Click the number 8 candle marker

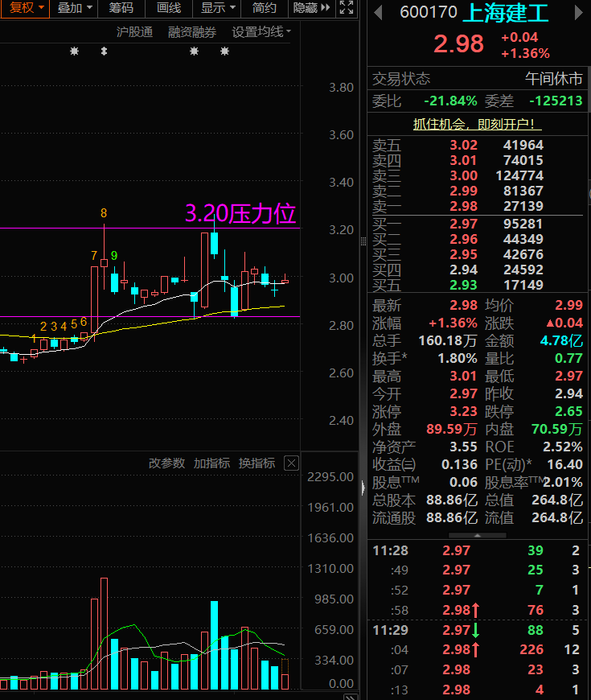pos(104,213)
